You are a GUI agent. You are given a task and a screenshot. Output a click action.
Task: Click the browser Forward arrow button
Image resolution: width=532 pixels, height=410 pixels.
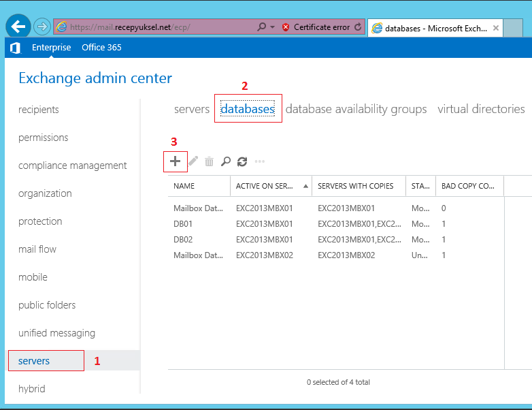42,27
